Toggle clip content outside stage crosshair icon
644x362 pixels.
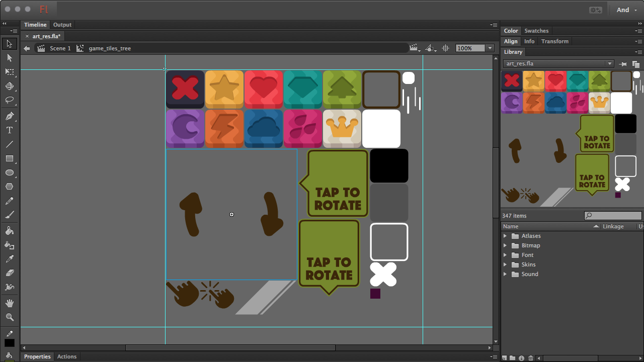445,48
